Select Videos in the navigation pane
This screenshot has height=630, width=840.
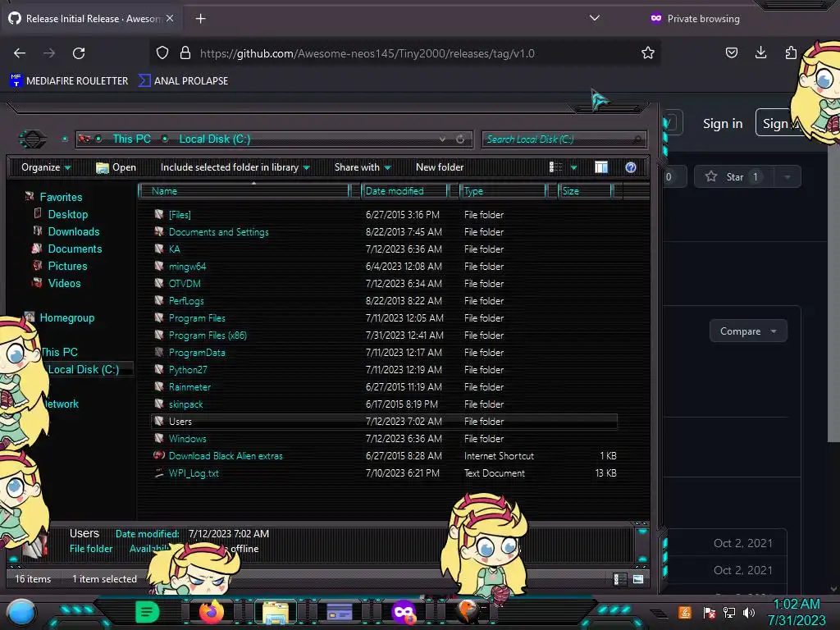(64, 283)
